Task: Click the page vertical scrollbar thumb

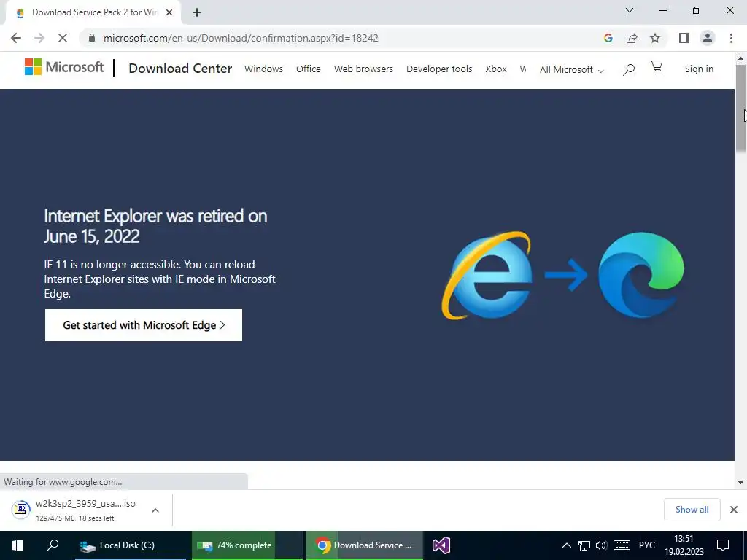Action: pos(740,109)
